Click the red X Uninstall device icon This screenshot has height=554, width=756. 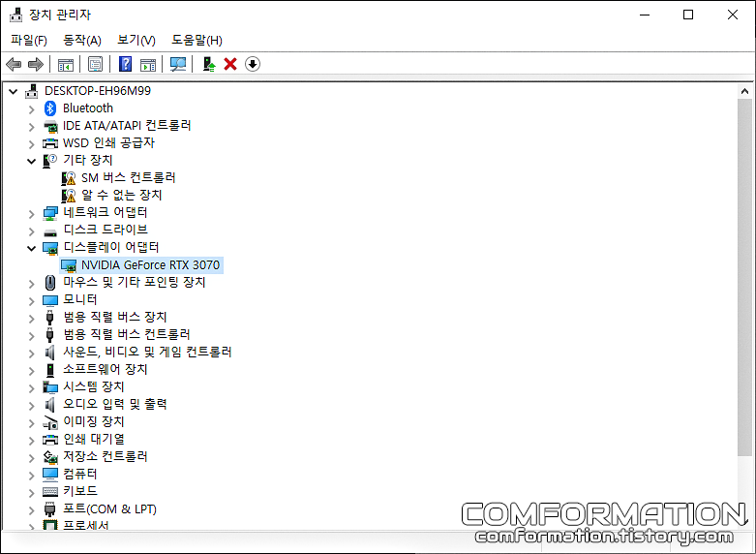[230, 64]
